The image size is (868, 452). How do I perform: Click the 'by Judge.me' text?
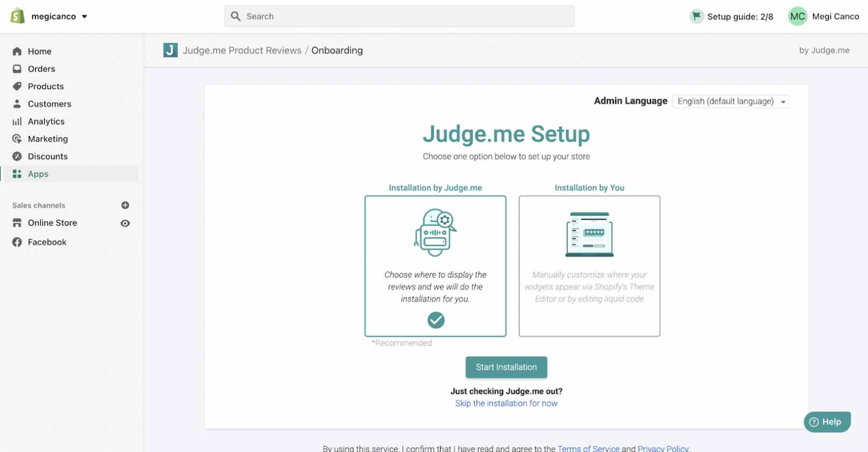point(824,50)
